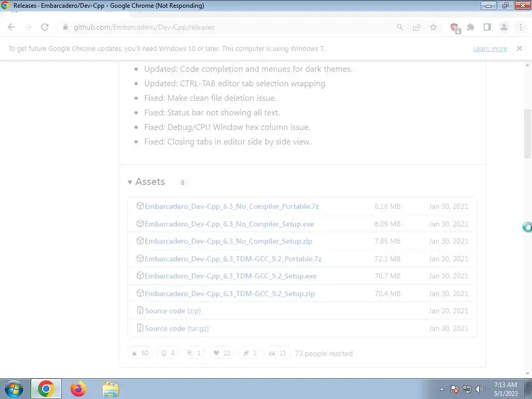This screenshot has height=399, width=532.
Task: Toggle the party reaction showing 1
Action: click(194, 353)
